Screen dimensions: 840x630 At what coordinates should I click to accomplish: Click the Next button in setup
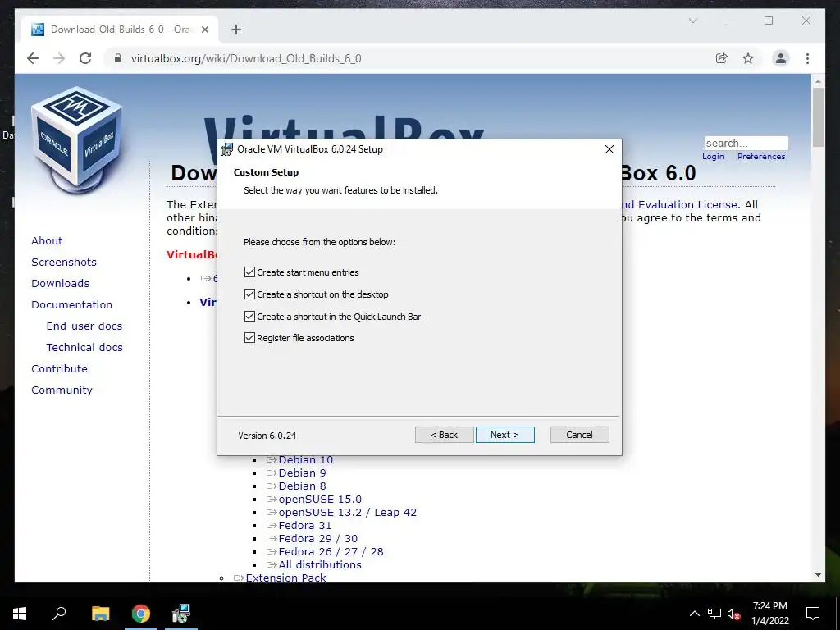click(x=504, y=435)
